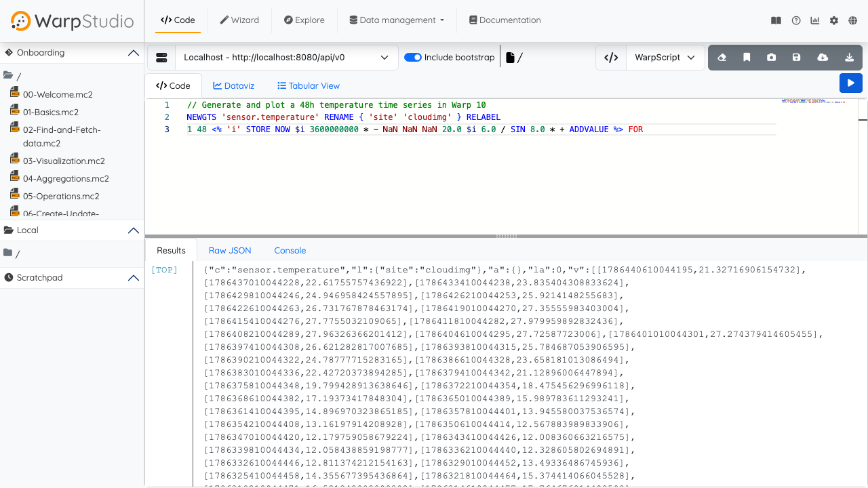The height and width of the screenshot is (488, 868).
Task: Open the Localhost endpoint dropdown
Action: (287, 58)
